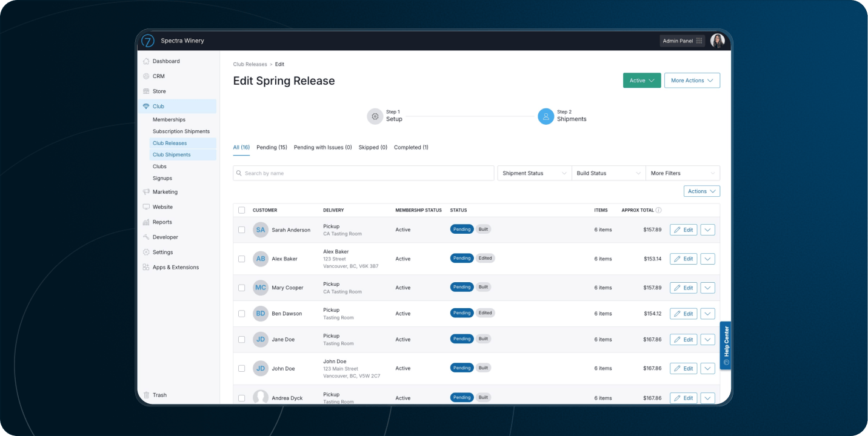Check the Andrea Dyck row checkbox
The width and height of the screenshot is (868, 436).
coord(242,398)
